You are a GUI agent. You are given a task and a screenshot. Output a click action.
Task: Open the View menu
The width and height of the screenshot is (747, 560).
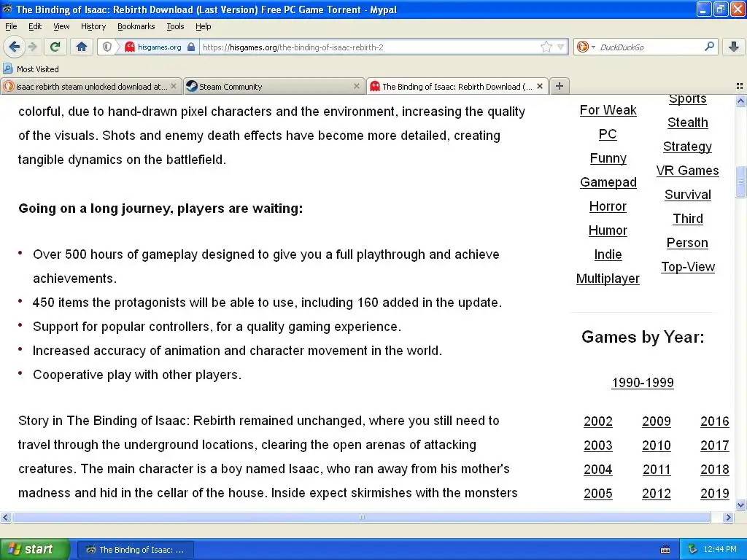point(61,26)
